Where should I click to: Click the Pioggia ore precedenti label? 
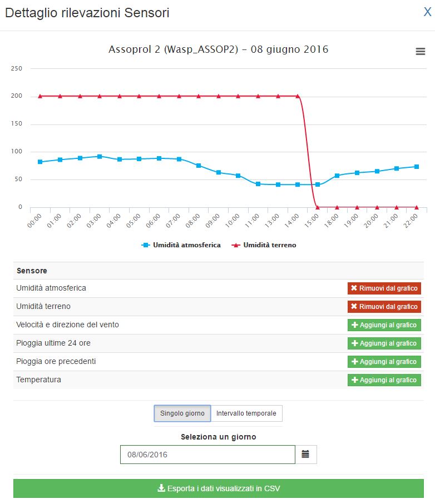(x=56, y=361)
